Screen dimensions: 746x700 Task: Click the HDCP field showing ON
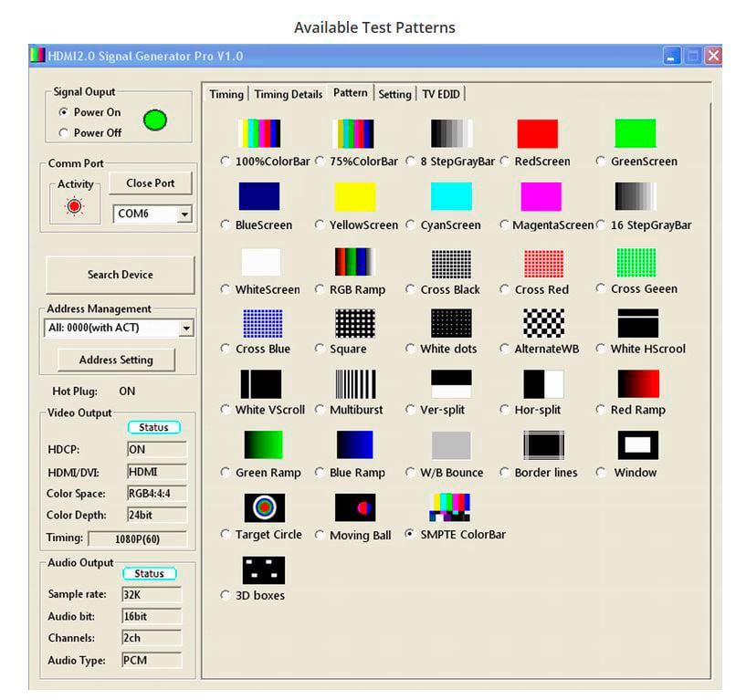(157, 449)
